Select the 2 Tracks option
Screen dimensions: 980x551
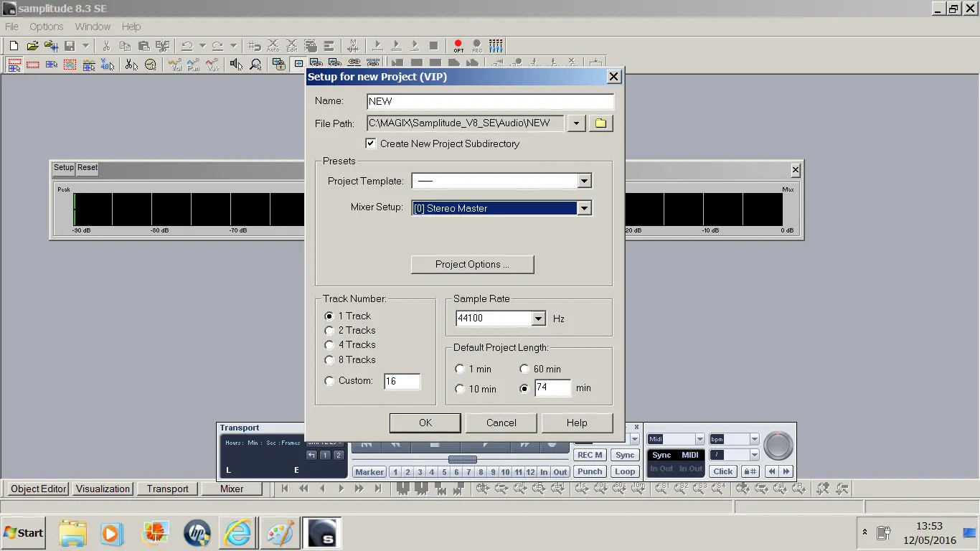329,331
